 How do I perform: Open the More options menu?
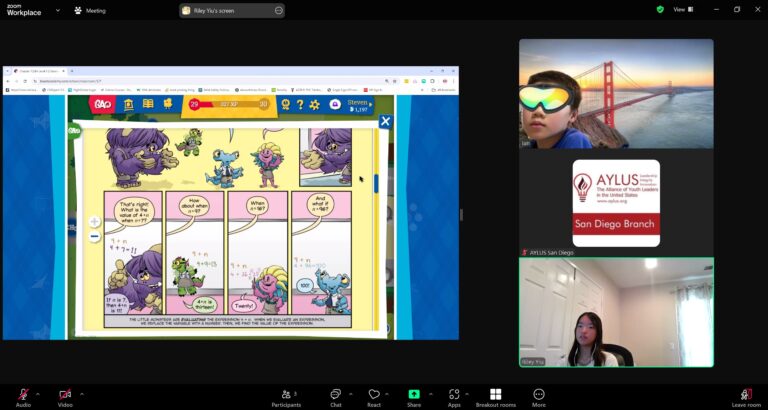pos(539,397)
